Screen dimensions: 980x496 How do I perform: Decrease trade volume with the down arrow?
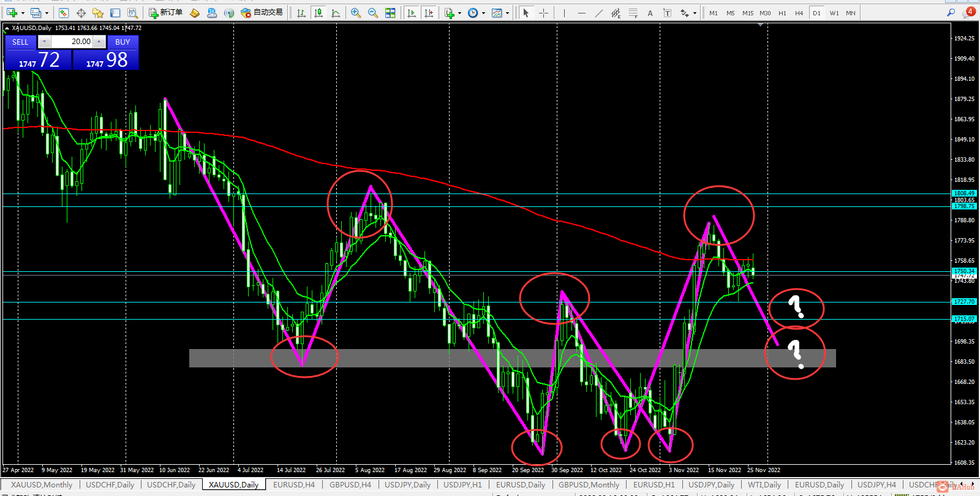pyautogui.click(x=44, y=42)
